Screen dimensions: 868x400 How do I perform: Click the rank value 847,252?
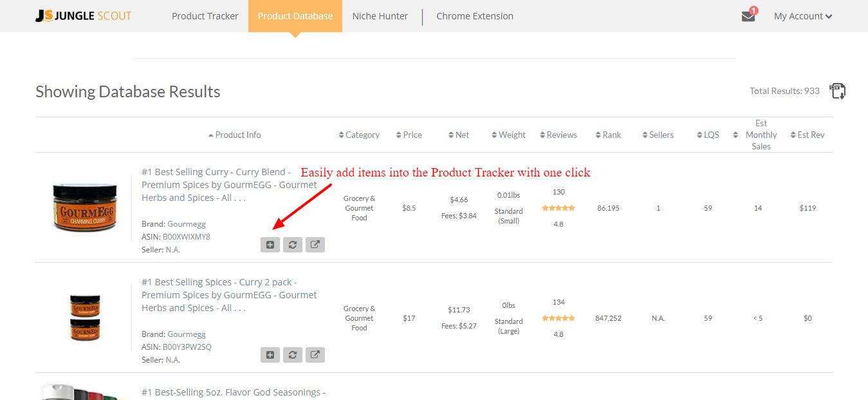pos(608,318)
